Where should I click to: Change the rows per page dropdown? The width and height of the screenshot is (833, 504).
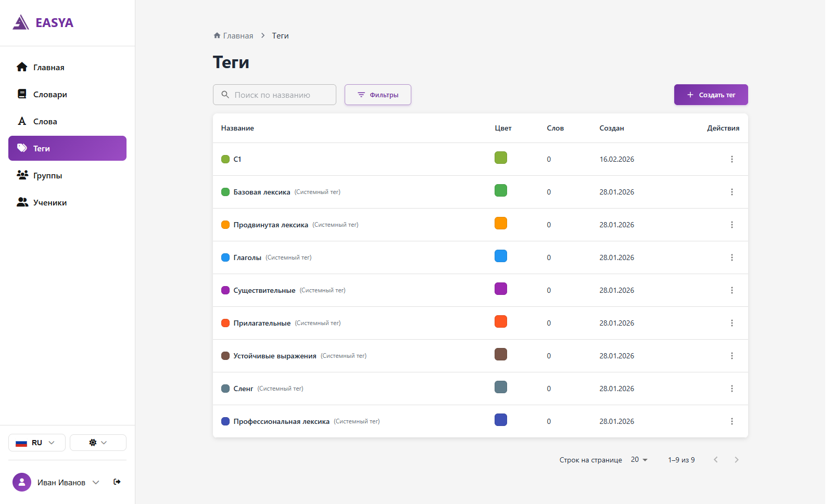pyautogui.click(x=639, y=460)
